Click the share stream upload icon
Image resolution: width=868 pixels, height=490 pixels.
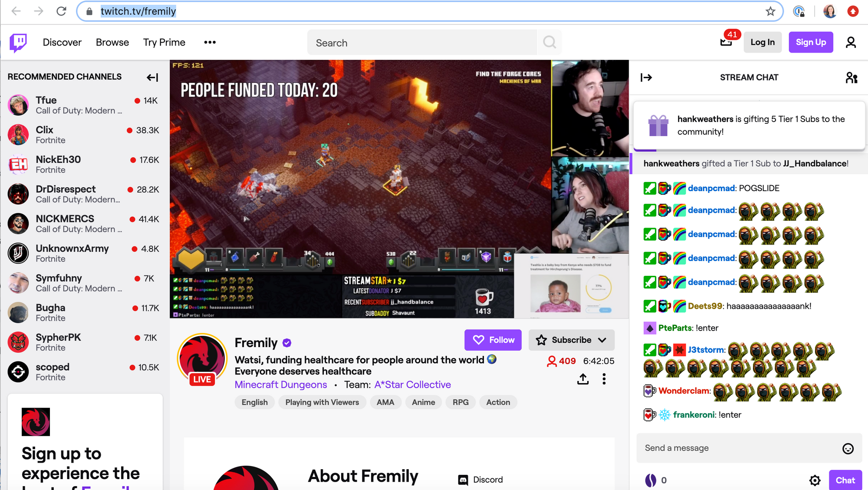click(583, 379)
